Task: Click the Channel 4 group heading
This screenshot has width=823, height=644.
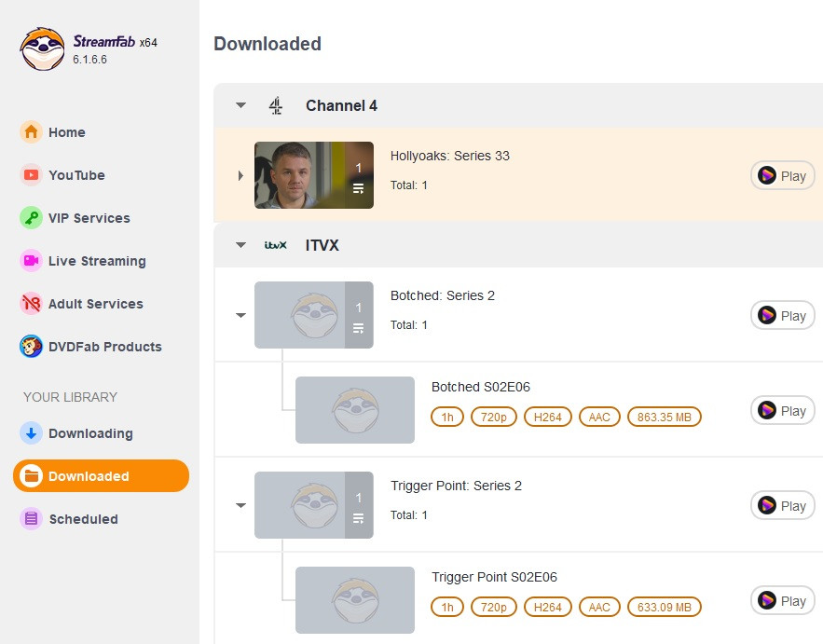Action: (x=342, y=105)
